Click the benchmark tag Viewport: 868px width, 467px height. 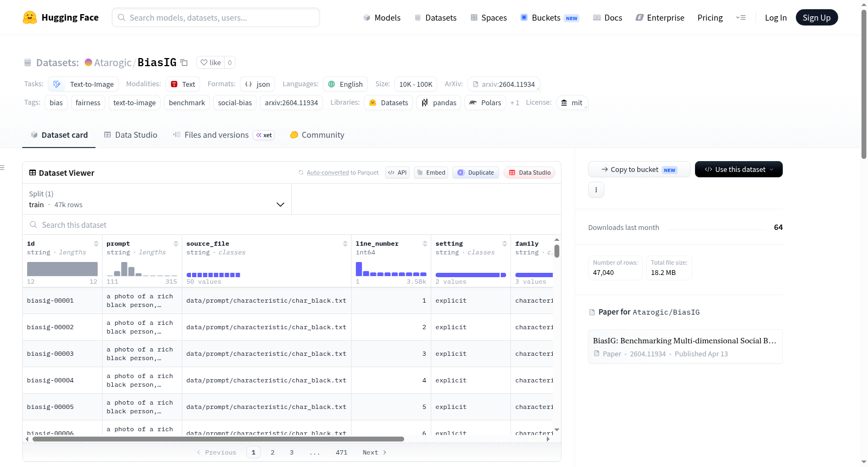[x=187, y=103]
